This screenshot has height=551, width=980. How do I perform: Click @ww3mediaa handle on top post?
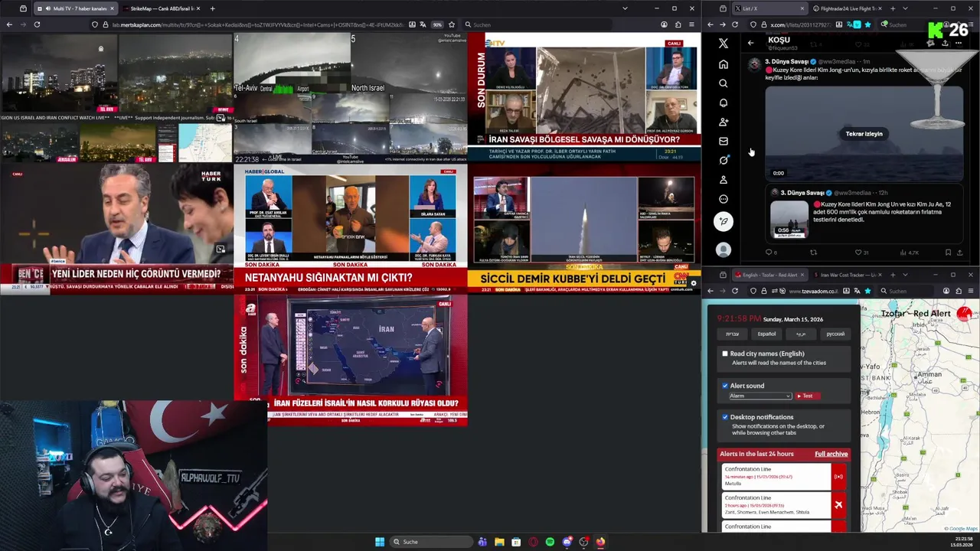click(836, 61)
